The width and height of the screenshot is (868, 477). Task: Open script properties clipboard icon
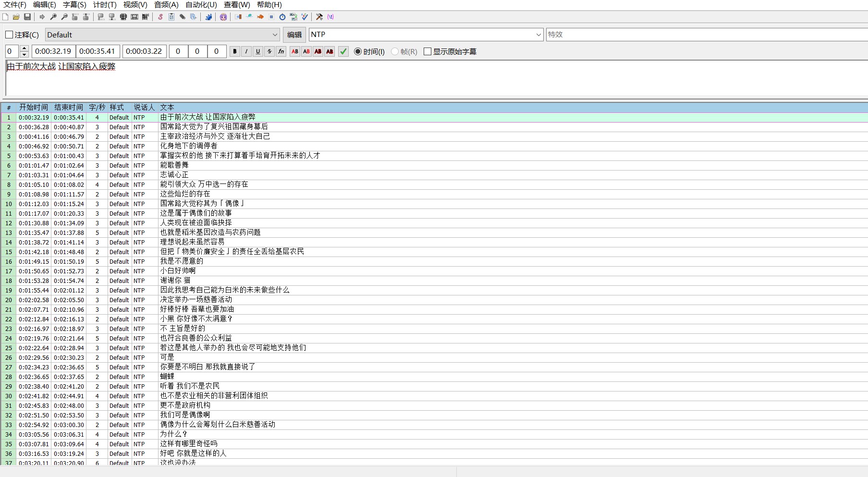[x=171, y=17]
